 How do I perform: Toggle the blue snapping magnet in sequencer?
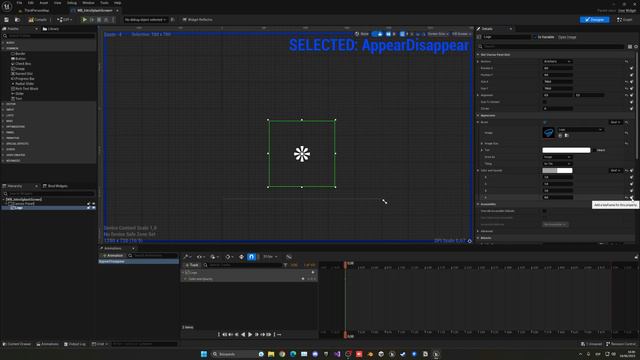251,257
